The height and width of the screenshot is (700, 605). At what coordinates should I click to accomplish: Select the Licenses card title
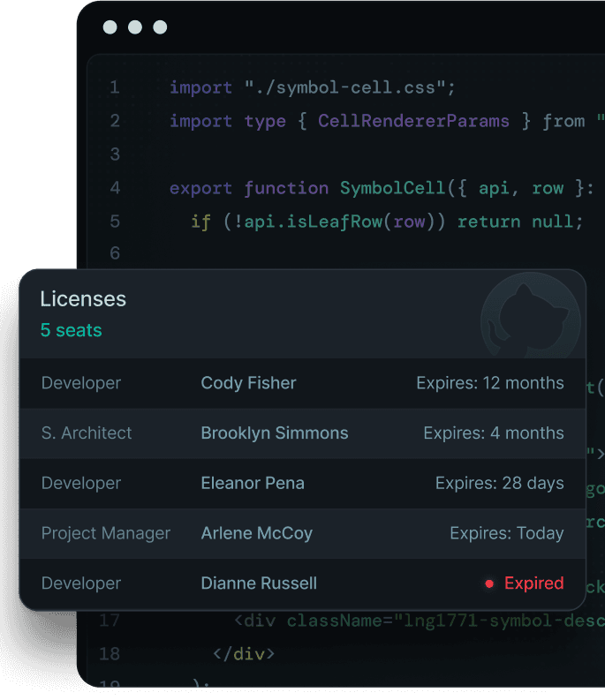83,299
